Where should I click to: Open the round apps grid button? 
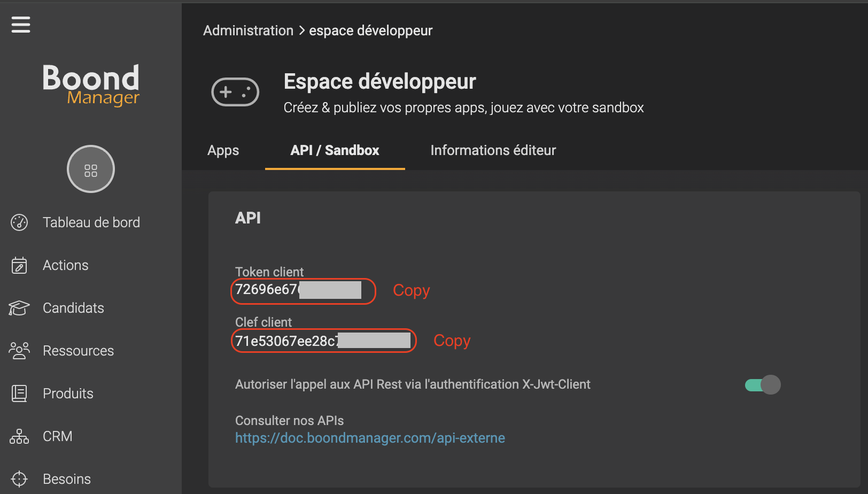(91, 169)
